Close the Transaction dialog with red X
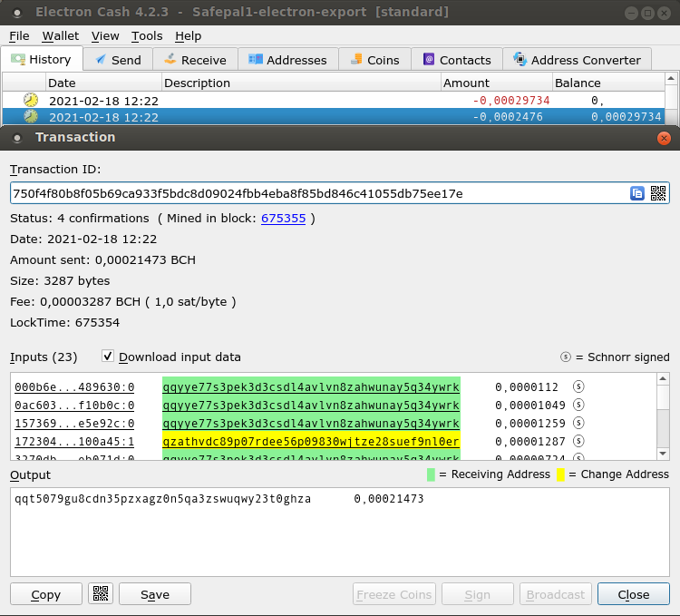Viewport: 680px width, 616px height. click(664, 138)
